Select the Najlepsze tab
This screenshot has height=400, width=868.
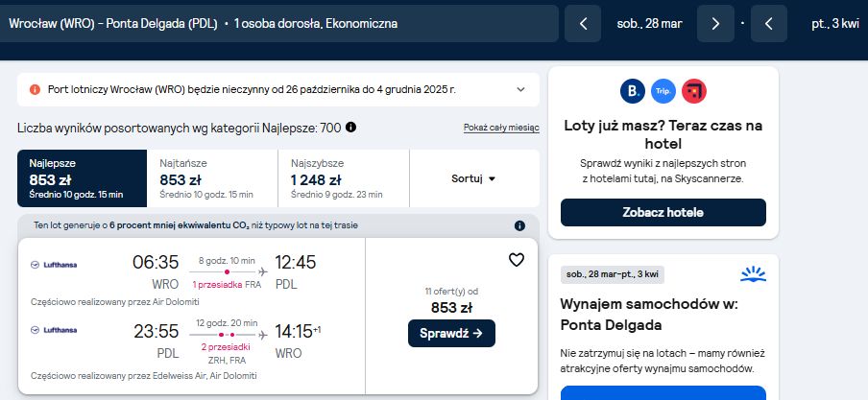coord(82,178)
